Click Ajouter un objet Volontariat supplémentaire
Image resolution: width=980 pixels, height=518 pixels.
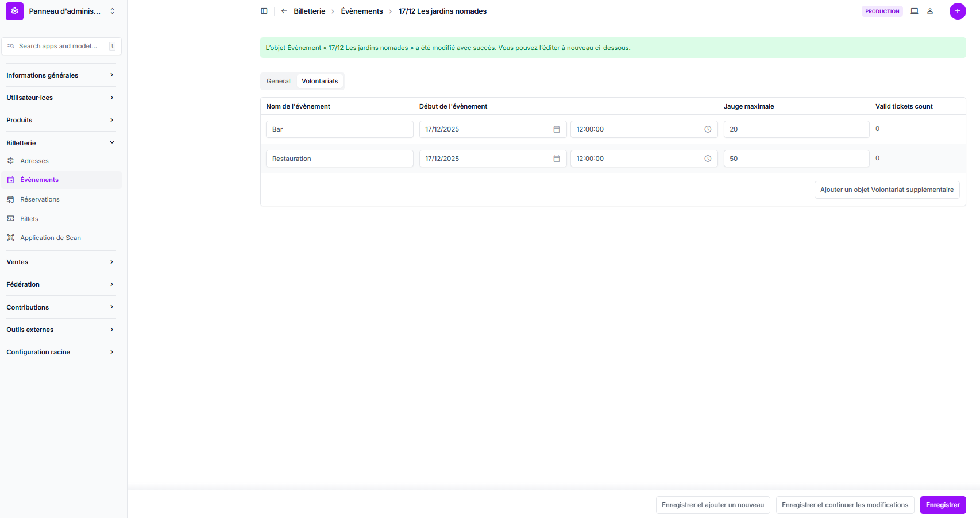point(886,190)
